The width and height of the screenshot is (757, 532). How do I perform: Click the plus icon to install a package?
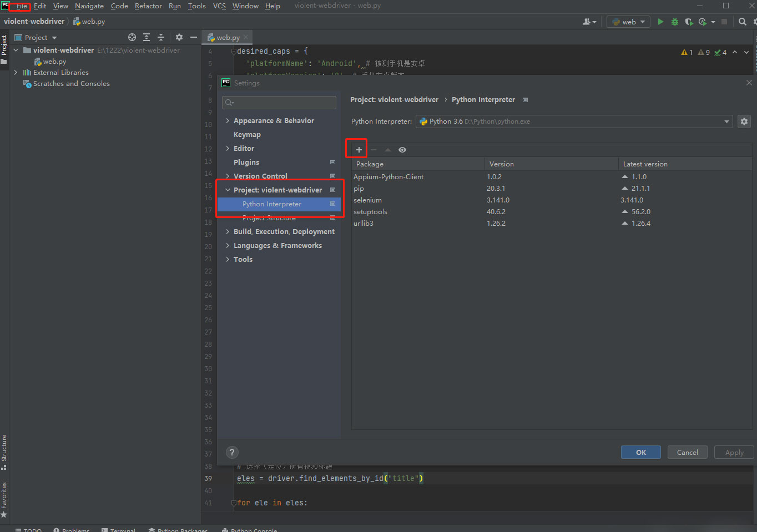[x=359, y=150]
